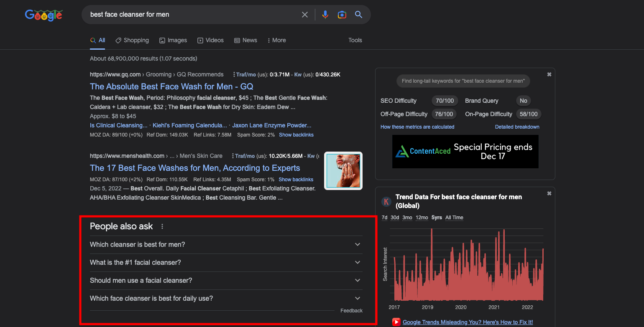The image size is (644, 327).
Task: Open the Men's Health result's three-dot options
Action: 233,156
